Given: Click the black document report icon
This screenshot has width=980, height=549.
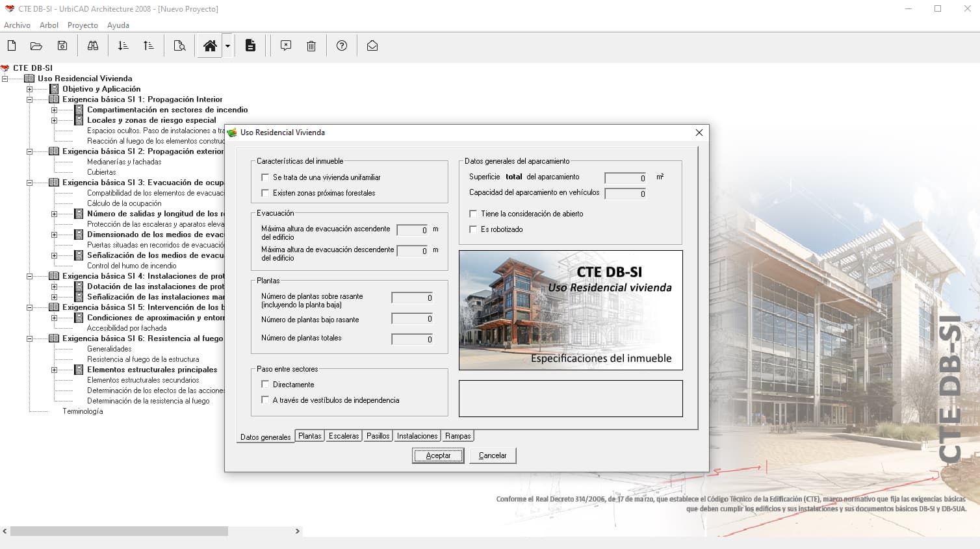Looking at the screenshot, I should [x=250, y=45].
